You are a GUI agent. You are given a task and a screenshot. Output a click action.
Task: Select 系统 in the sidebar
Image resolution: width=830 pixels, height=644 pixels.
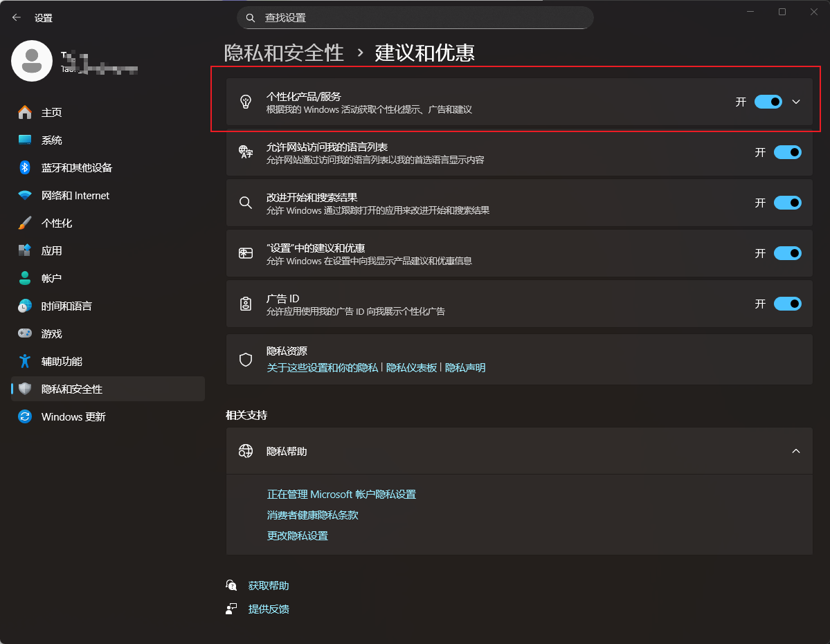click(108, 140)
